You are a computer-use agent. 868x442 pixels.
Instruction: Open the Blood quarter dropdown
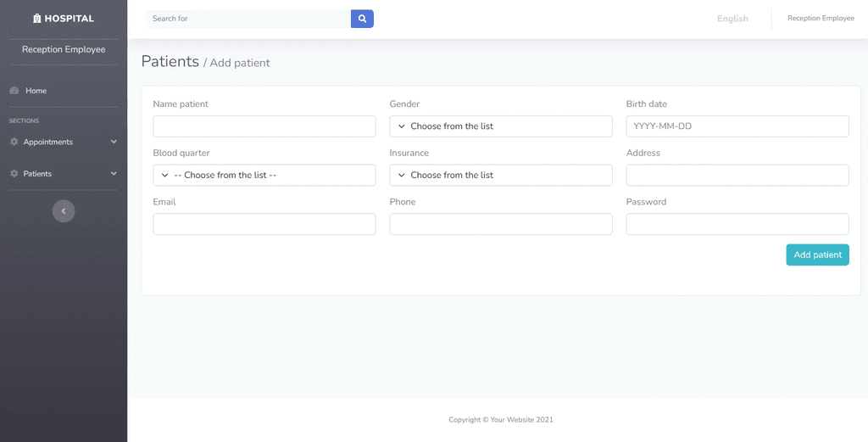coord(264,175)
